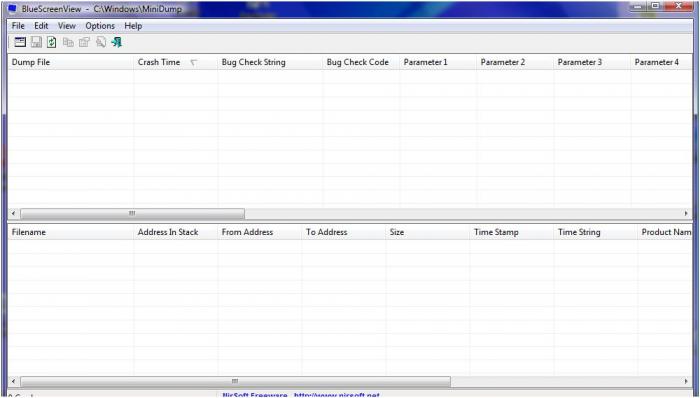
Task: Open the View menu
Action: (67, 26)
